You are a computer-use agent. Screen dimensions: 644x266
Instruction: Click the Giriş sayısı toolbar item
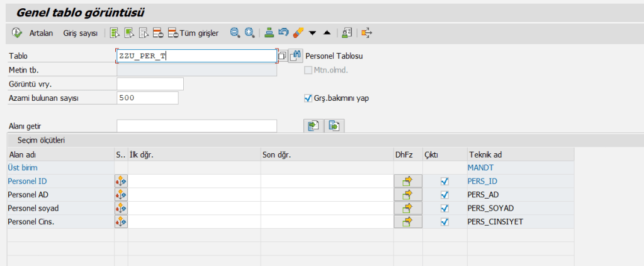click(x=80, y=33)
